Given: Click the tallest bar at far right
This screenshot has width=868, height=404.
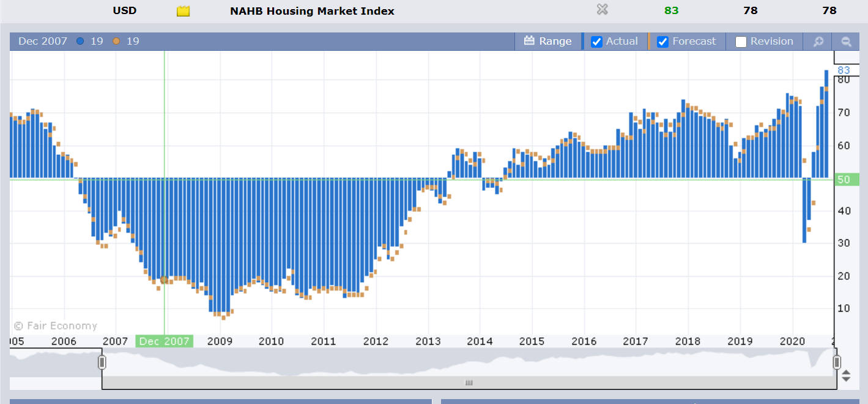Looking at the screenshot, I should [826, 122].
